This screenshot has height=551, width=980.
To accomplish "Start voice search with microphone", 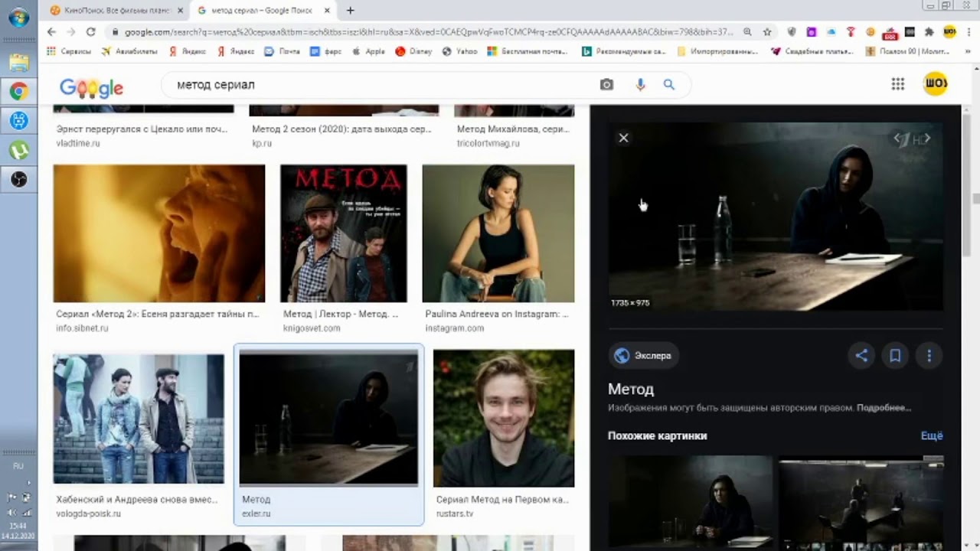I will coord(640,85).
